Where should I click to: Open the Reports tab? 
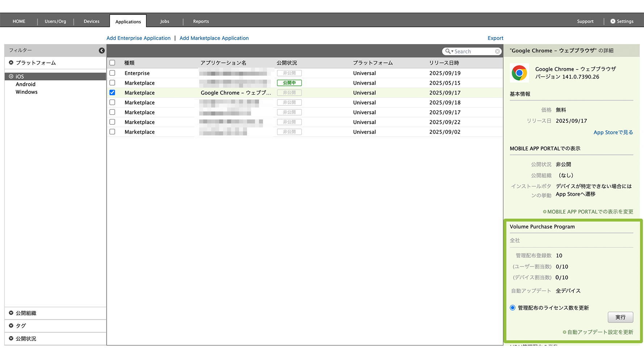pos(201,21)
